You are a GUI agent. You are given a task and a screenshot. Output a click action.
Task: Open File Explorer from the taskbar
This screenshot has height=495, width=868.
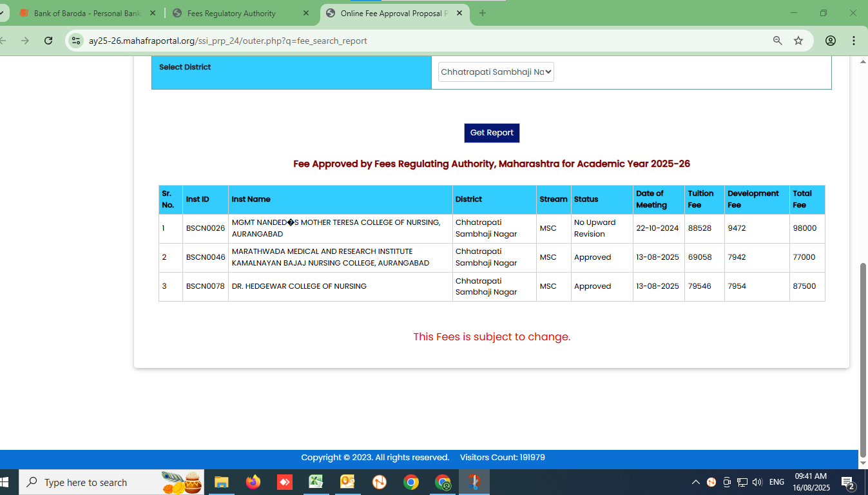pyautogui.click(x=222, y=482)
